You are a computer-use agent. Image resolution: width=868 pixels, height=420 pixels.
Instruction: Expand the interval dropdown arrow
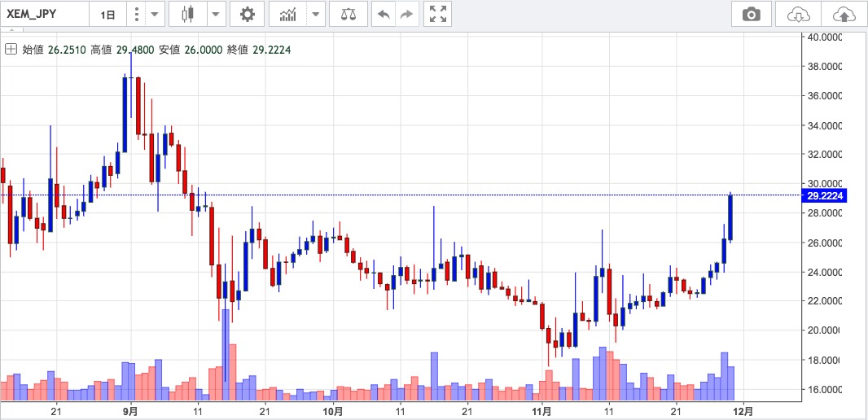[155, 15]
